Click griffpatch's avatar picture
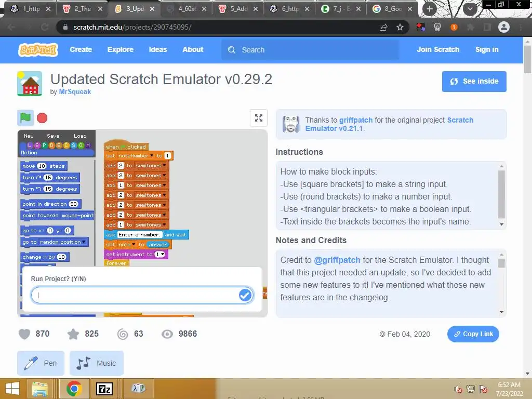 coord(291,124)
